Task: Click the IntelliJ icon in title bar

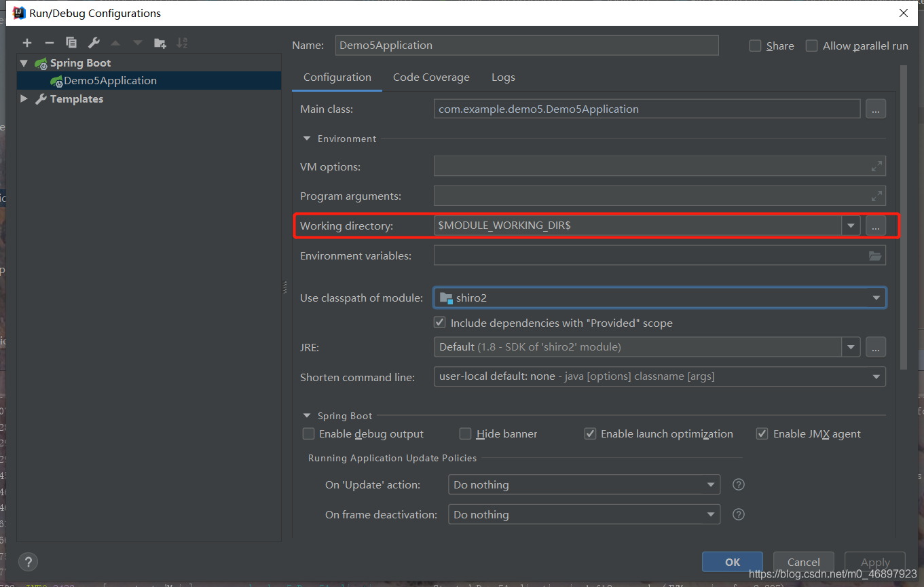Action: point(19,13)
